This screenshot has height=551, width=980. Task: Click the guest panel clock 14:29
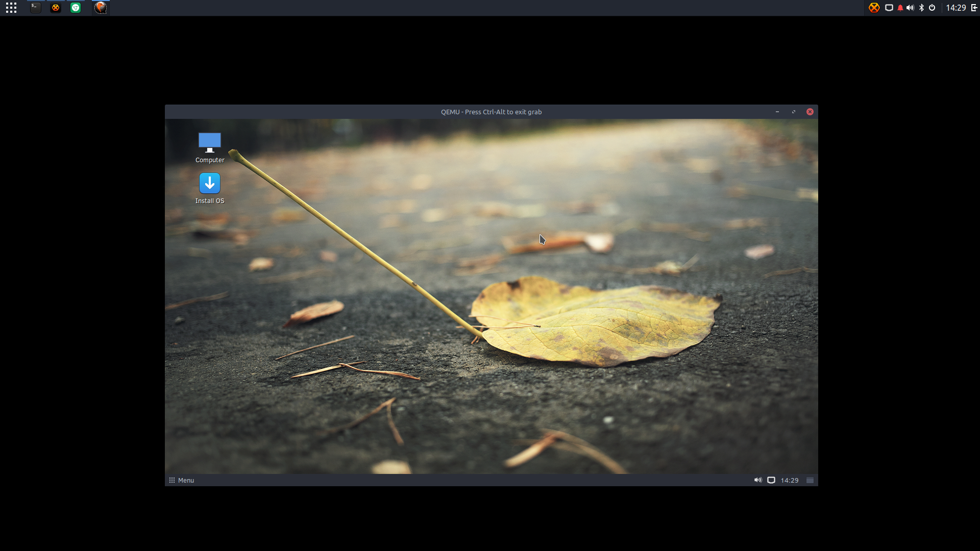(x=790, y=480)
